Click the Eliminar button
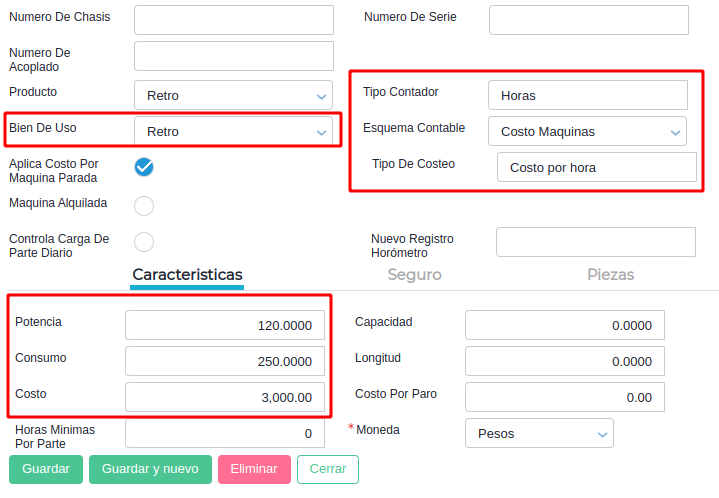The image size is (719, 498). [254, 469]
